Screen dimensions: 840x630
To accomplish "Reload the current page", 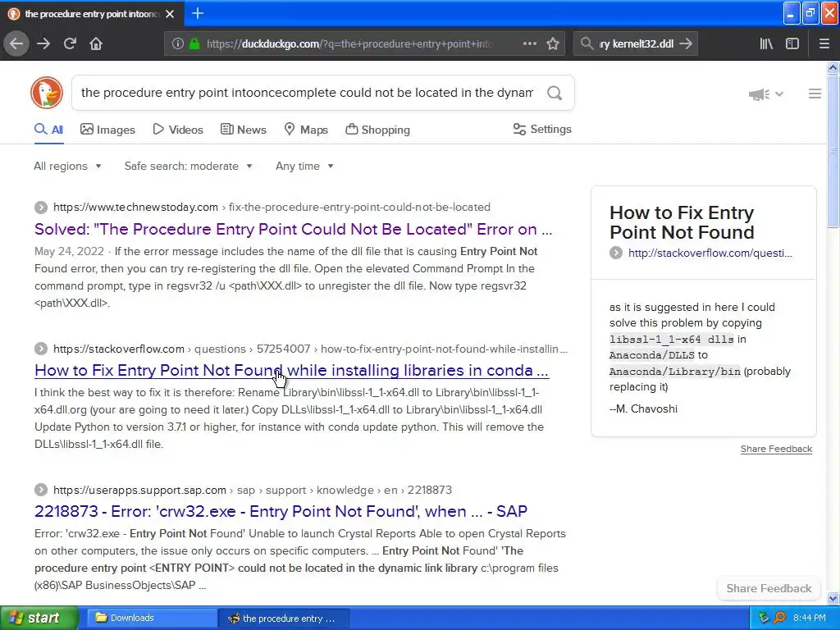I will pyautogui.click(x=70, y=43).
